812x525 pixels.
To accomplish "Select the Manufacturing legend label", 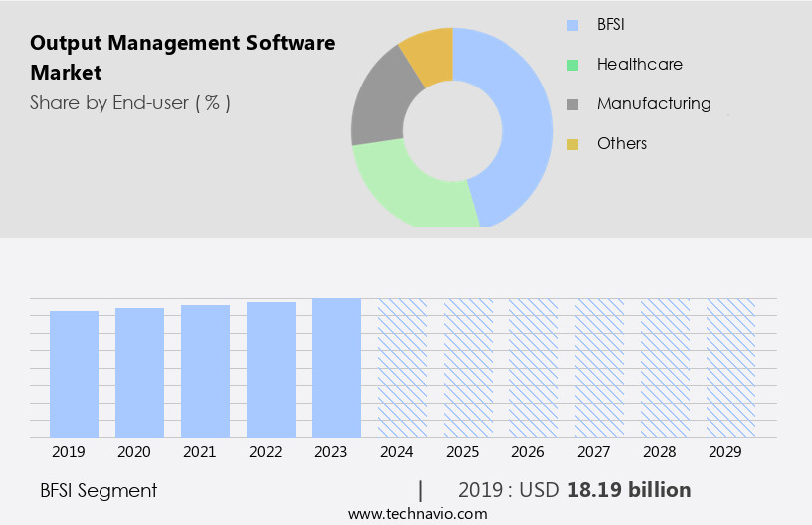I will 653,104.
